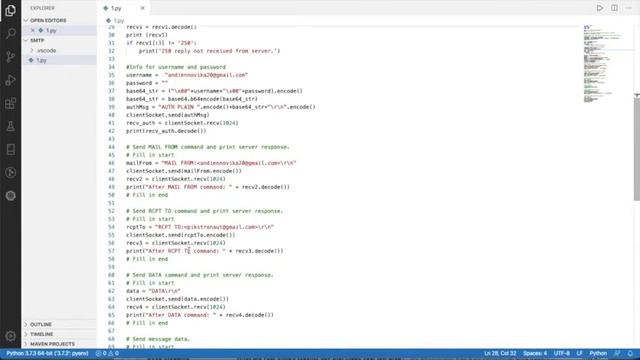Viewport: 640px width, 360px height.
Task: Click the authMsg AUTH PLAIN line
Action: [220, 107]
